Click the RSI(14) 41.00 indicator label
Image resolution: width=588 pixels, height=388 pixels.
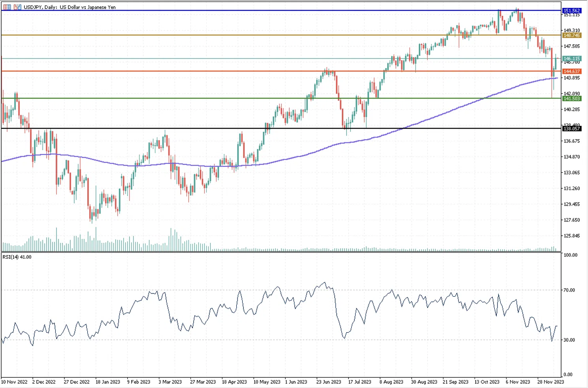[x=17, y=257]
